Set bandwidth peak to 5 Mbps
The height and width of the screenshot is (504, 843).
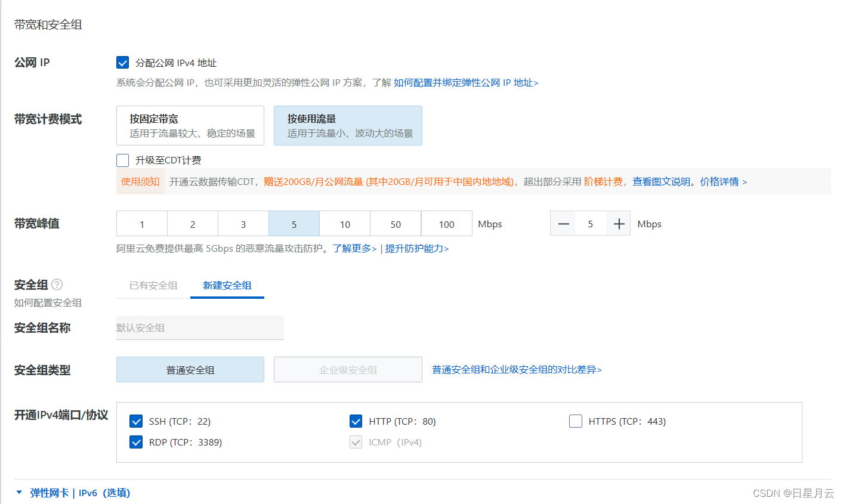tap(294, 224)
